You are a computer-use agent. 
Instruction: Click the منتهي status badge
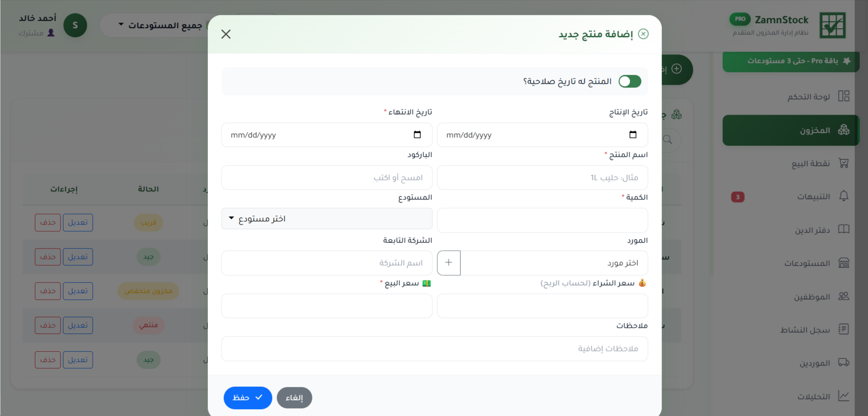tap(148, 325)
